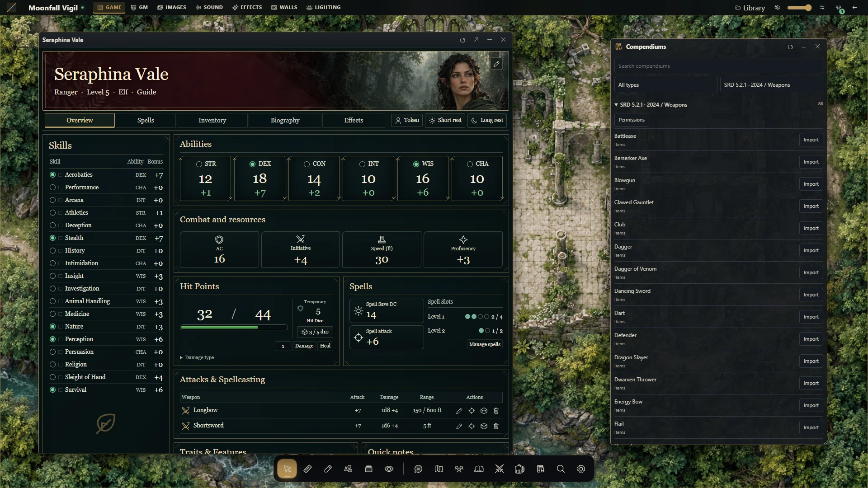Switch to the Inventory tab

(x=212, y=121)
